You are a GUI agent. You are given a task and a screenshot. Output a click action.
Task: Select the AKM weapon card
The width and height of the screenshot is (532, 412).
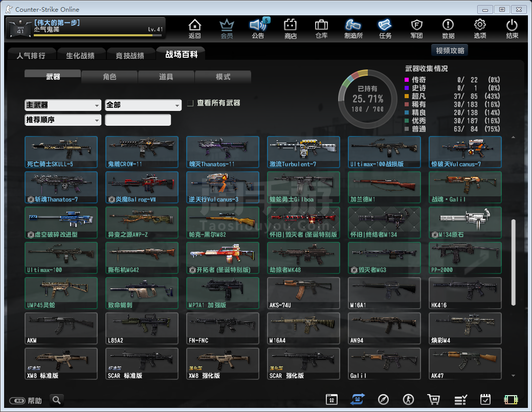61,328
